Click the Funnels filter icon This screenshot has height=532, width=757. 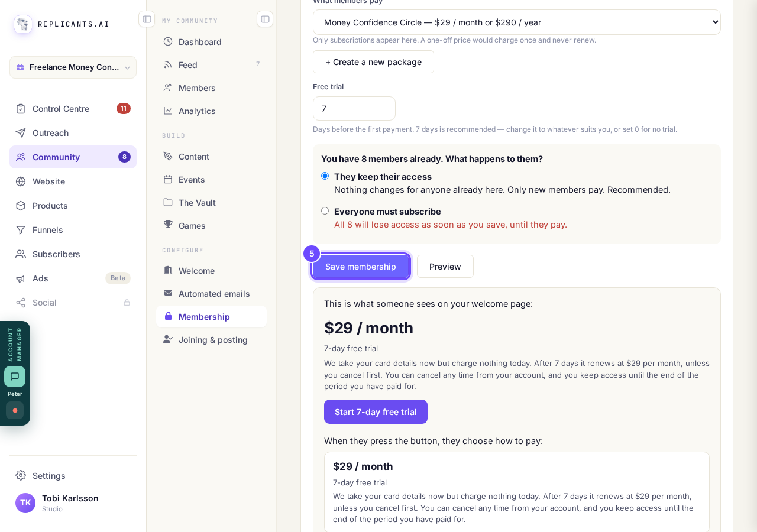(21, 230)
